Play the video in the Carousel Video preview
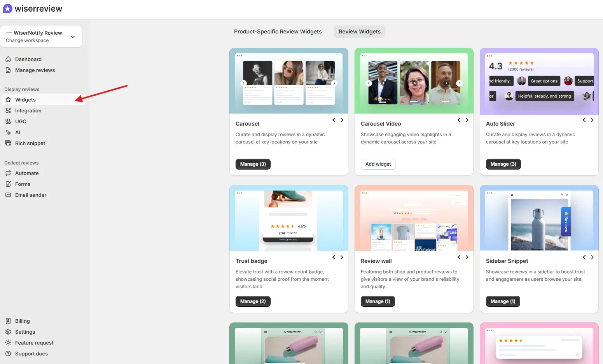 pos(414,83)
